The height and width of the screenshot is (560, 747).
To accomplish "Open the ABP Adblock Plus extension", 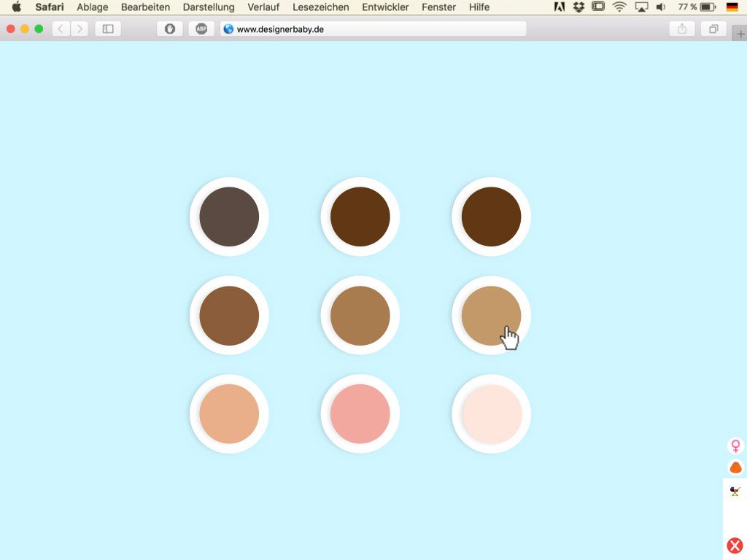I will coord(201,29).
